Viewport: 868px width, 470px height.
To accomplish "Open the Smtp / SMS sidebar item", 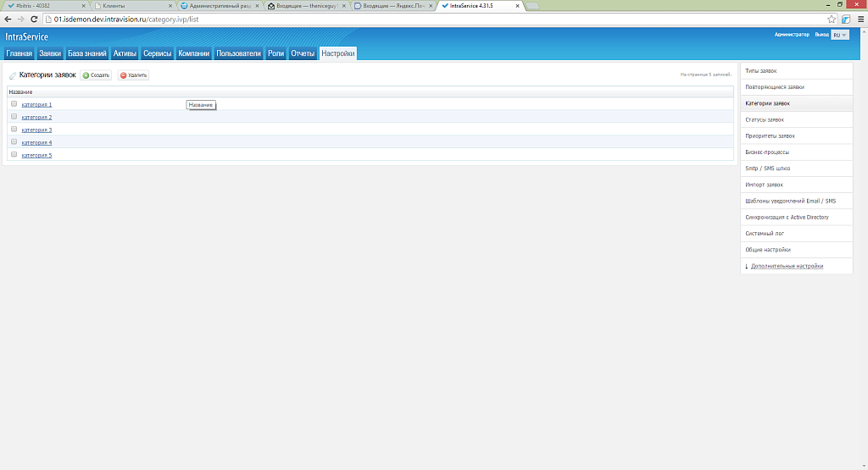I will click(x=797, y=168).
